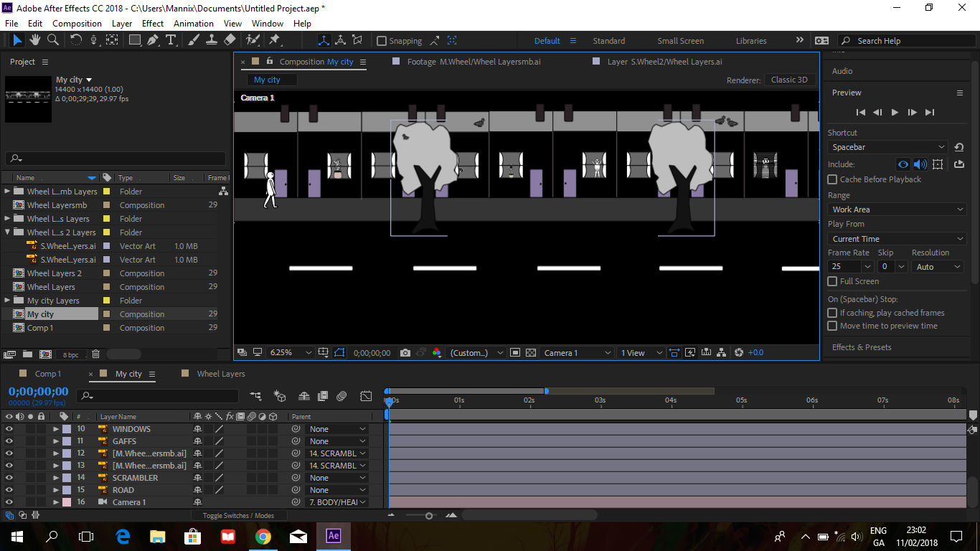Select the Roto Brush tool
The height and width of the screenshot is (551, 980).
click(251, 40)
